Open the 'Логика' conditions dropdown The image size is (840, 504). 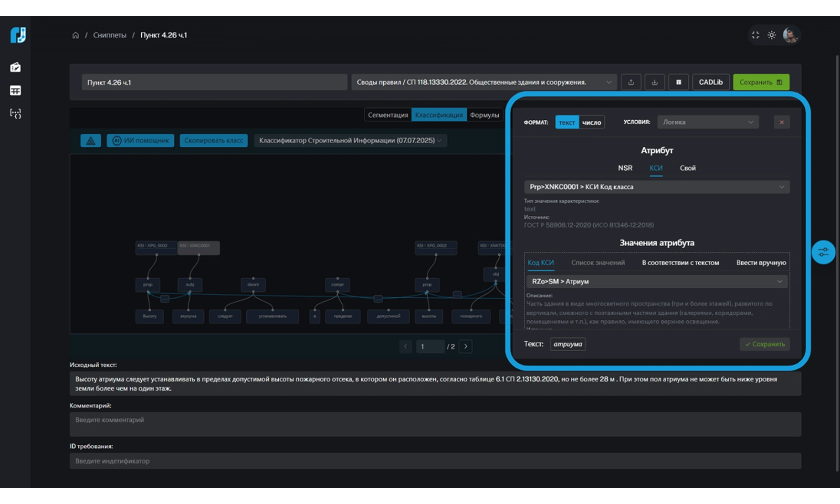coord(707,122)
